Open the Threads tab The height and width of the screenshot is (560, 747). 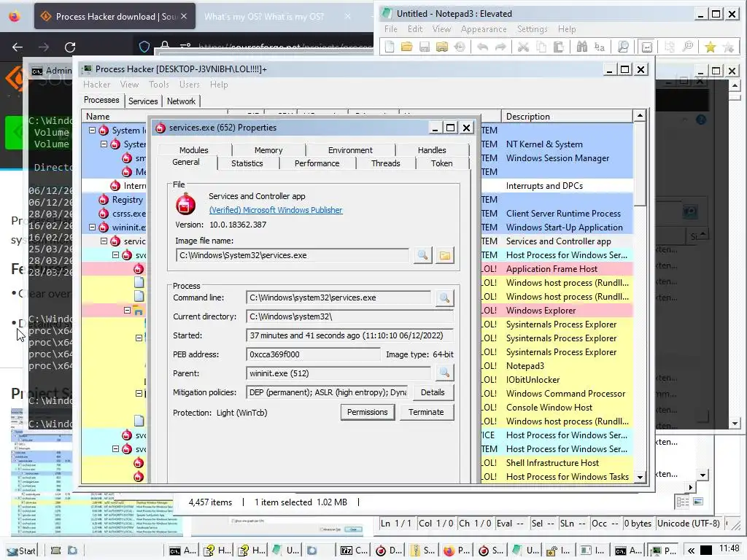(386, 163)
